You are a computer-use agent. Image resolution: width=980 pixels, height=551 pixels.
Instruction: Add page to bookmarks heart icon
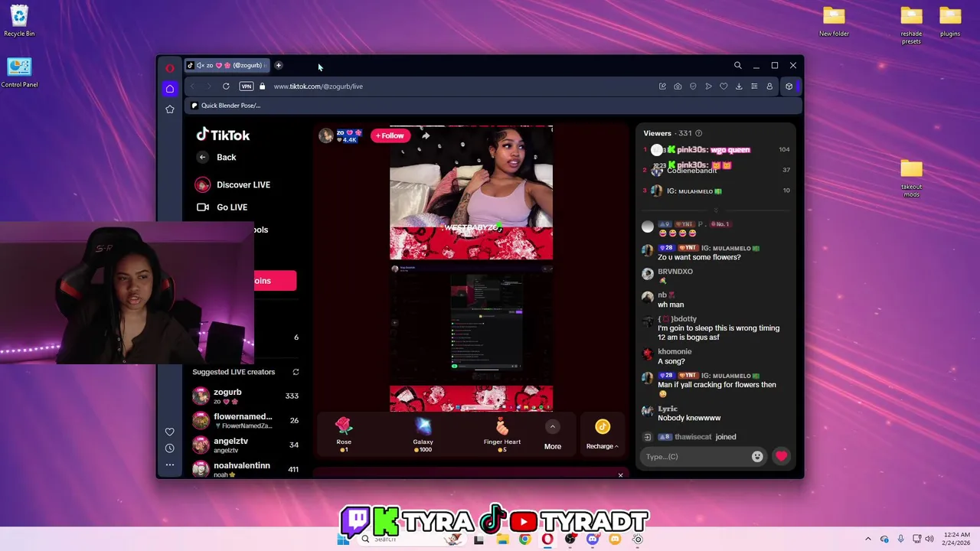pos(724,86)
